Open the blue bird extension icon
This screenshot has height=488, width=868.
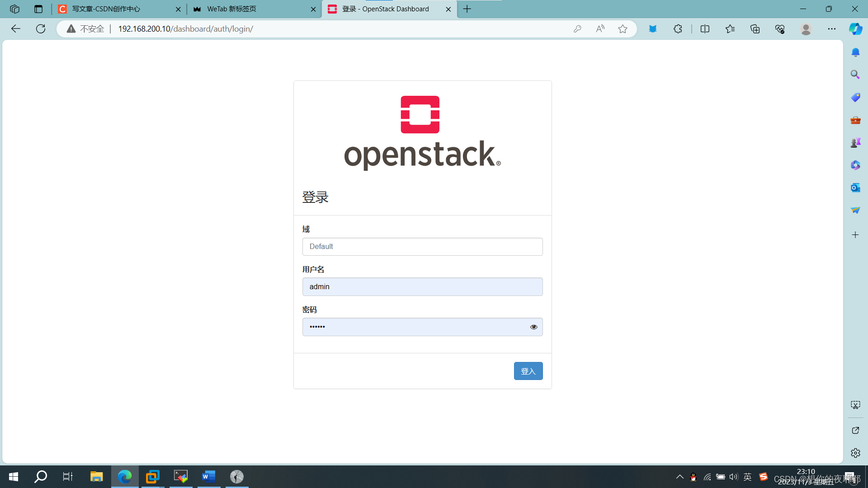(x=653, y=29)
